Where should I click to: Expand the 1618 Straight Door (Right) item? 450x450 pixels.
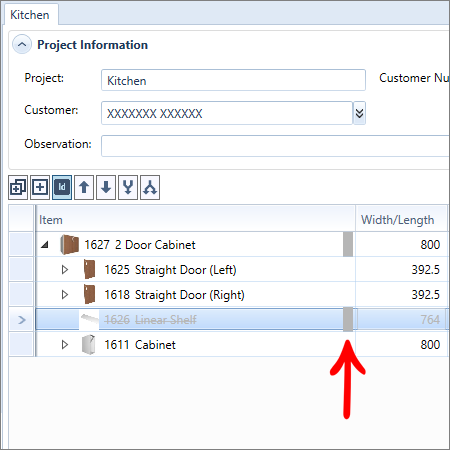65,295
